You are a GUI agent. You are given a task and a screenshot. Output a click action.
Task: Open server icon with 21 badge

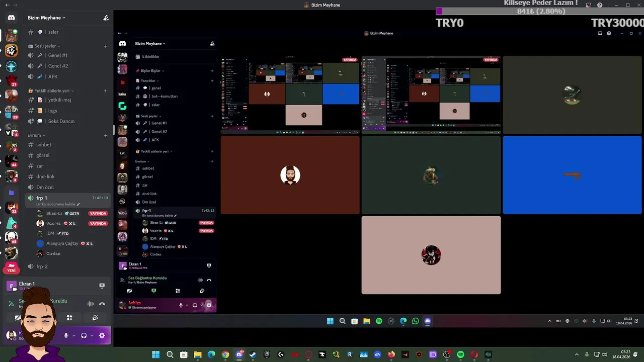(x=11, y=81)
